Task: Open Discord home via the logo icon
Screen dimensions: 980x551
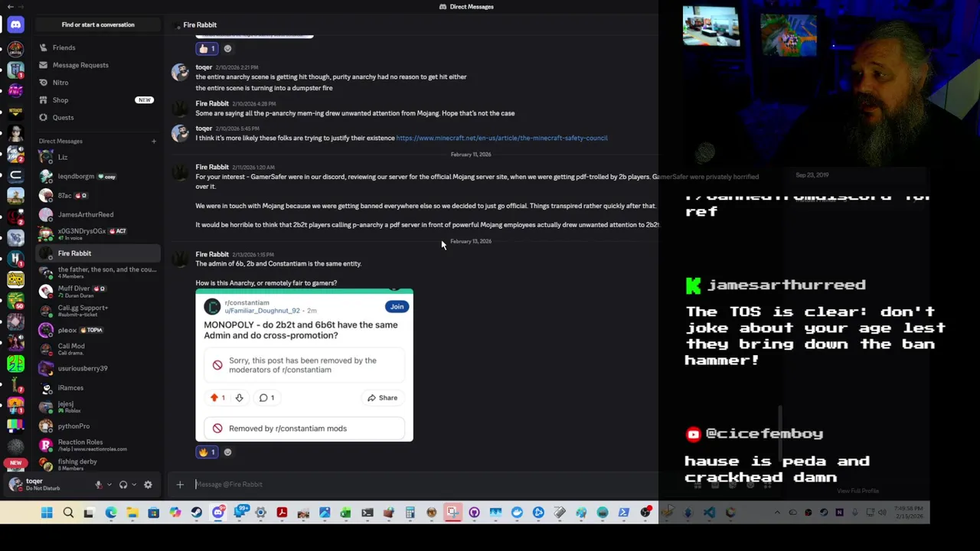Action: (x=15, y=24)
